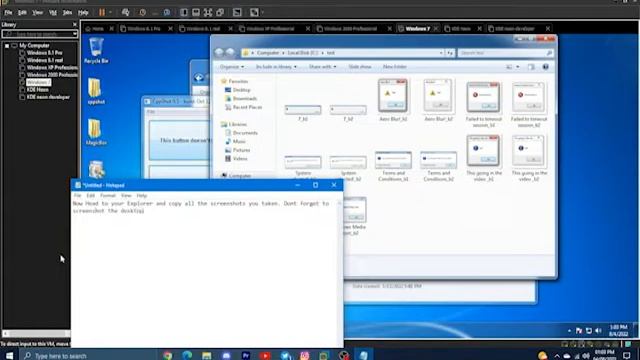The height and width of the screenshot is (360, 640).
Task: Select the sppshot folder on desktop
Action: click(96, 91)
